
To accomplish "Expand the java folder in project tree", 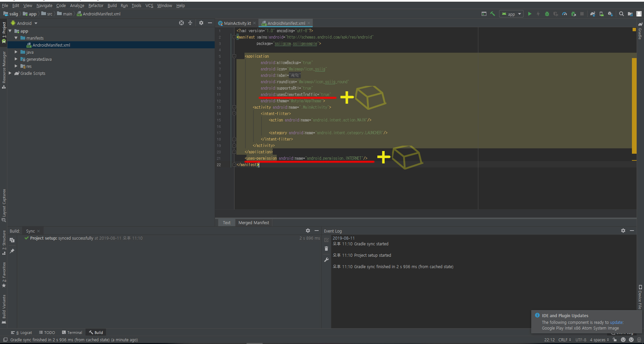I will (x=16, y=52).
